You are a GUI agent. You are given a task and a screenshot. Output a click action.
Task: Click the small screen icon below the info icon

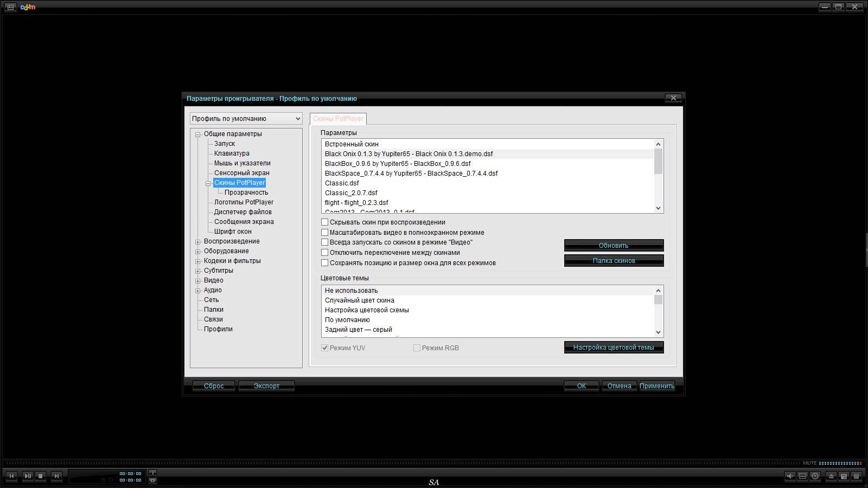click(153, 480)
